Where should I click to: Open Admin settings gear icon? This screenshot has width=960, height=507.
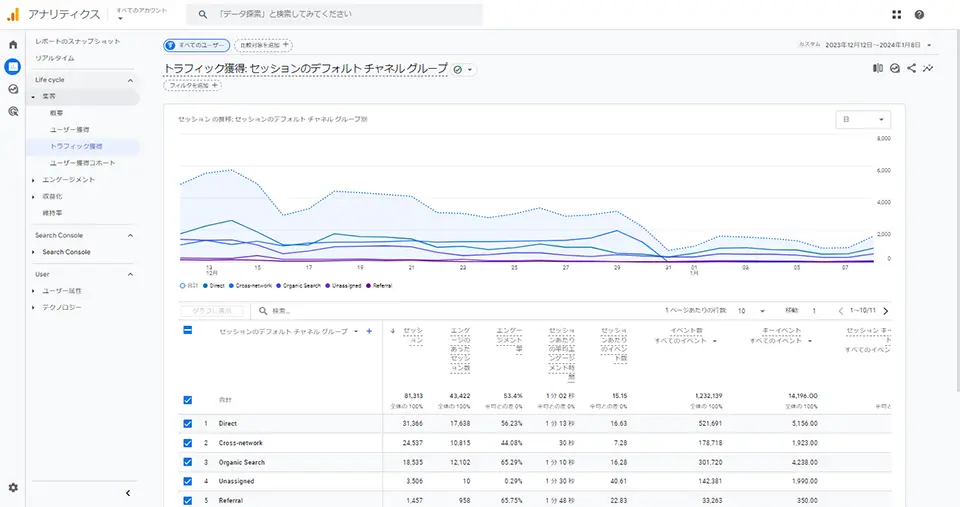13,488
